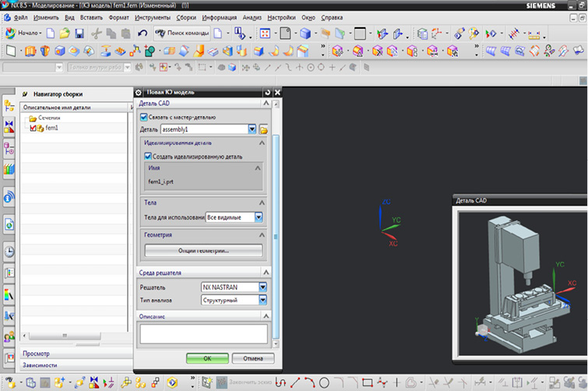This screenshot has height=391, width=588.
Task: Open the Assembly Navigator tab in the side bar
Action: (9, 106)
